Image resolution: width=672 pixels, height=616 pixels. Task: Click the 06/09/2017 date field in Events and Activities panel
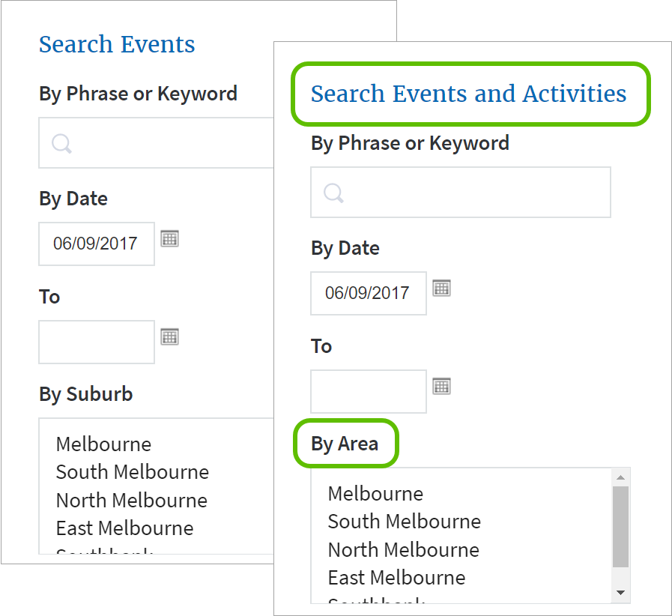[x=368, y=293]
